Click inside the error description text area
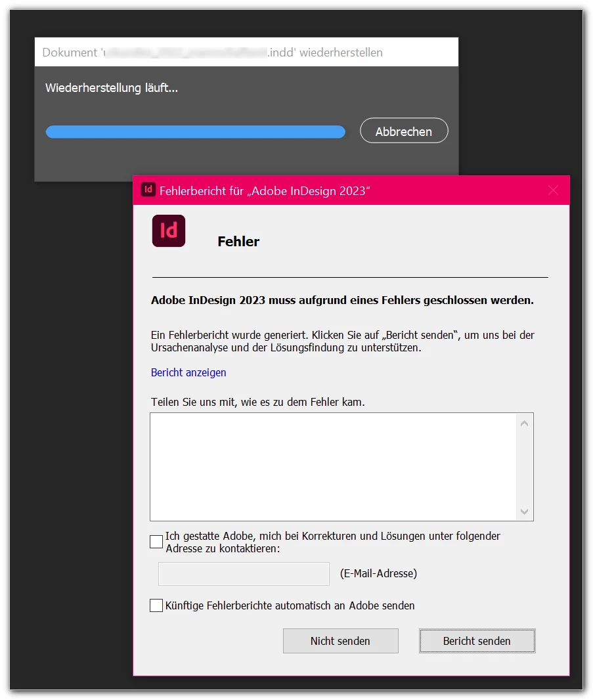Screen dimensions: 593x700 tap(333, 467)
